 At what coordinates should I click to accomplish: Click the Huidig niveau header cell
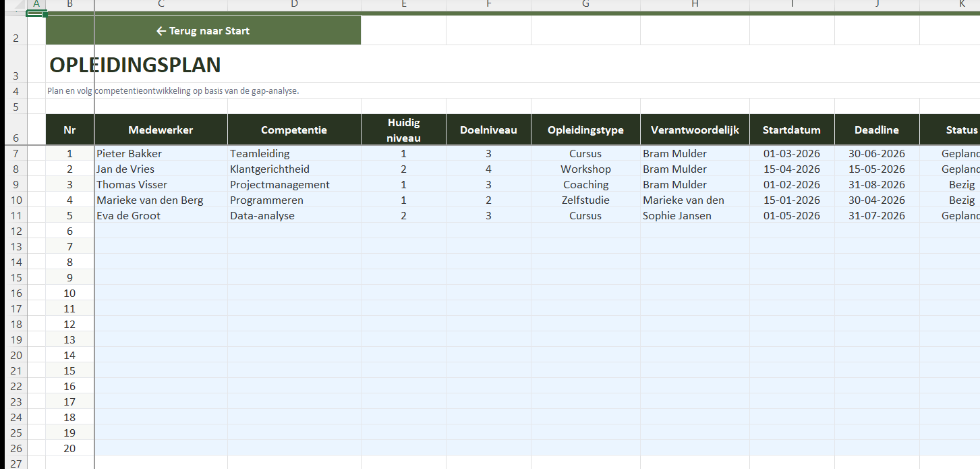403,130
